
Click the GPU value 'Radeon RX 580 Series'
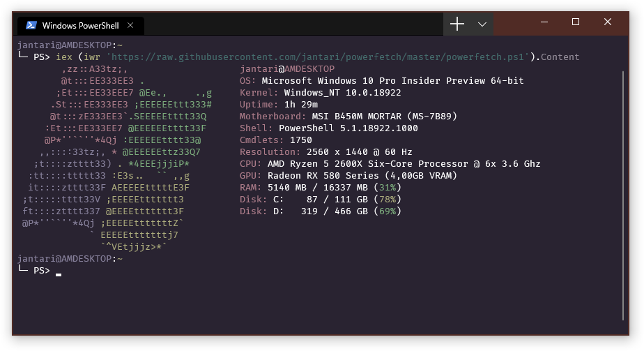click(x=323, y=176)
